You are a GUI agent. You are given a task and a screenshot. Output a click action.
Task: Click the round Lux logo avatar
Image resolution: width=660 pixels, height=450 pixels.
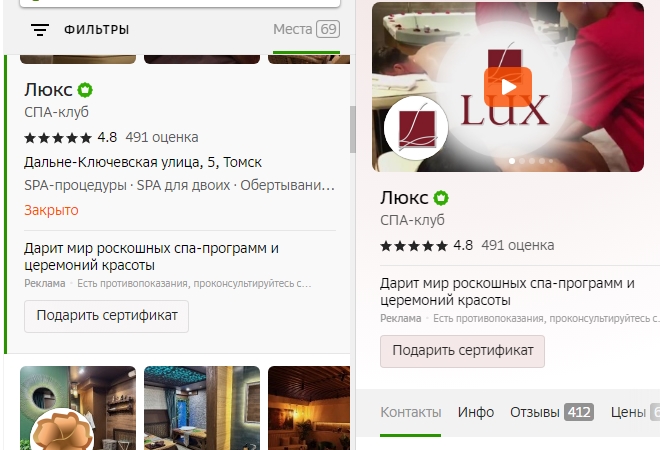point(416,128)
